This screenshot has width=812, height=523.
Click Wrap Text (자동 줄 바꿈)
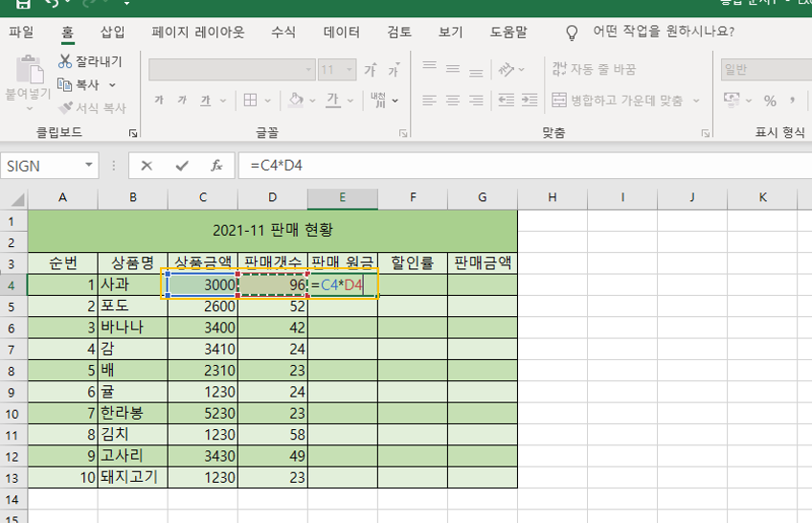click(x=594, y=69)
